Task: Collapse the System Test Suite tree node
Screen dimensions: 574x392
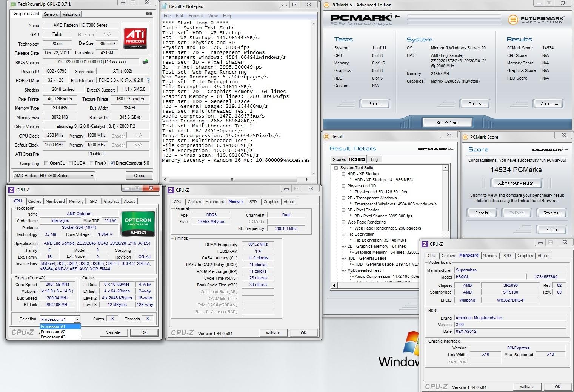Action: (x=336, y=168)
